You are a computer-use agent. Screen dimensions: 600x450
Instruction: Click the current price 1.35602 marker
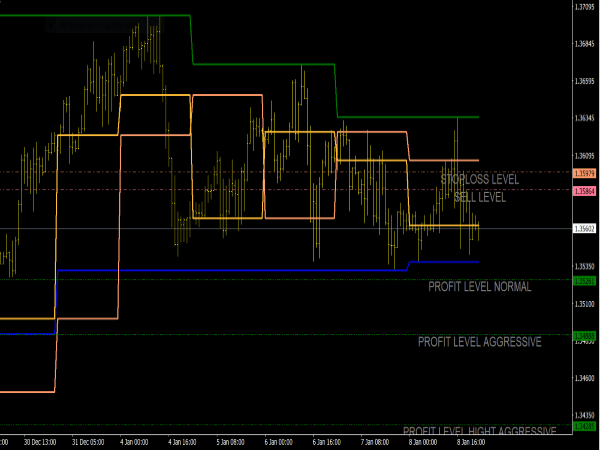[x=586, y=229]
